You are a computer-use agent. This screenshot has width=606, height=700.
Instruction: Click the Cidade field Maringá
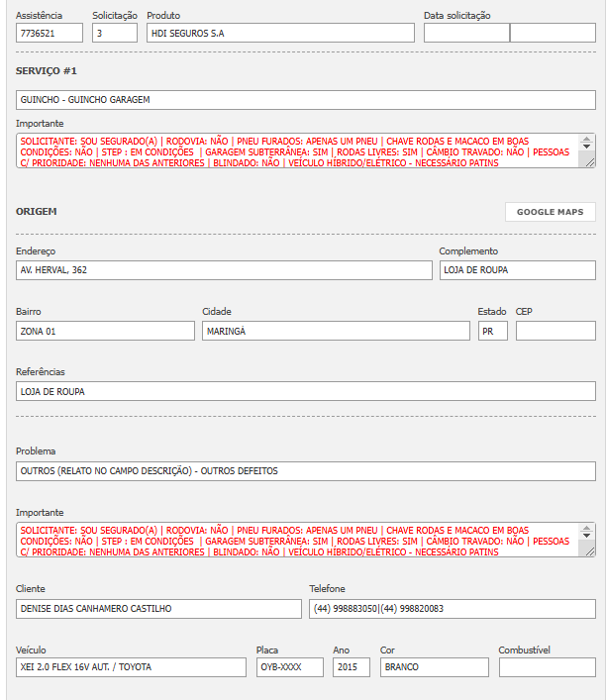click(336, 331)
